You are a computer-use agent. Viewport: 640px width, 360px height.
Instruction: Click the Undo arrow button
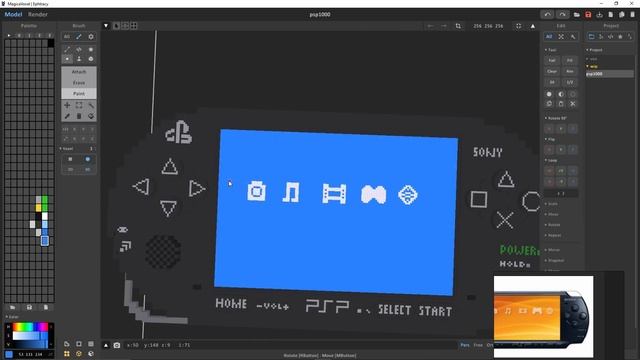[x=548, y=14]
